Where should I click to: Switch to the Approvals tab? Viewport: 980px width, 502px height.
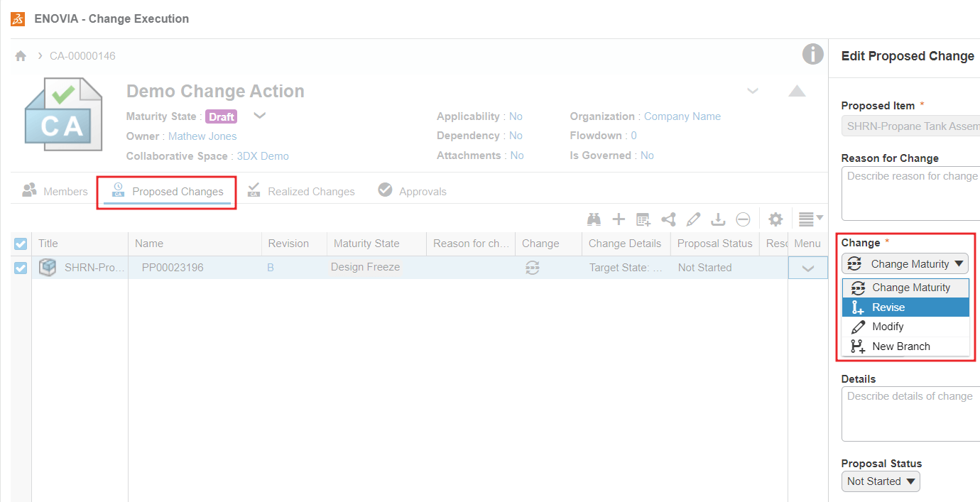(x=413, y=191)
